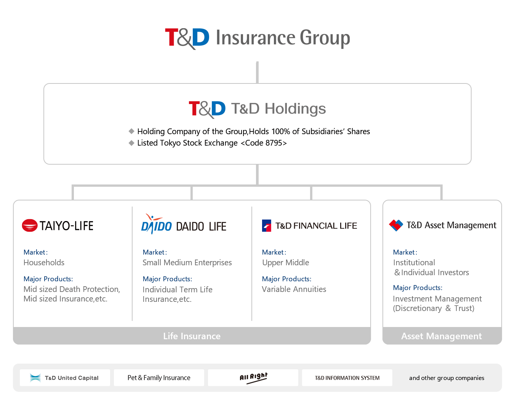Click the 'Households' market text
This screenshot has width=515, height=420.
[44, 263]
